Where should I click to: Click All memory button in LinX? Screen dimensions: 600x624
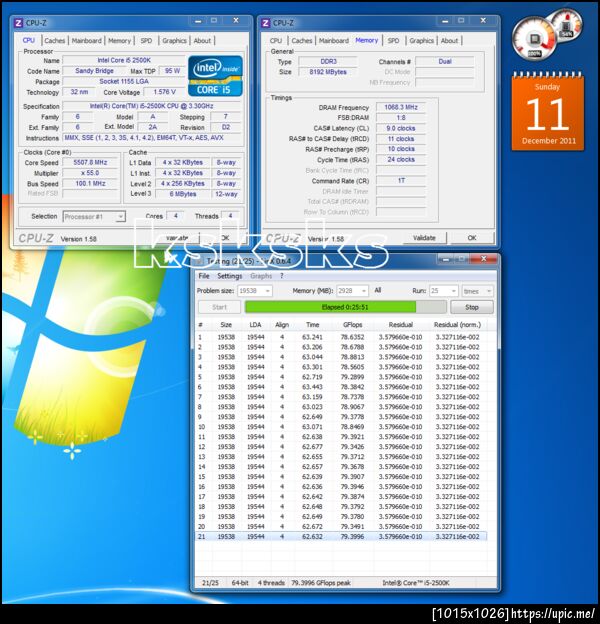[378, 291]
